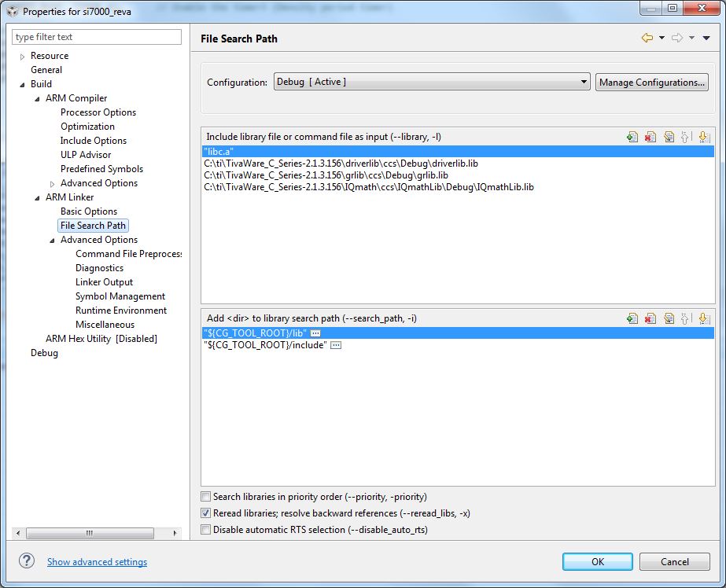Click tree scrollbar right arrow
This screenshot has width=726, height=588.
point(175,533)
